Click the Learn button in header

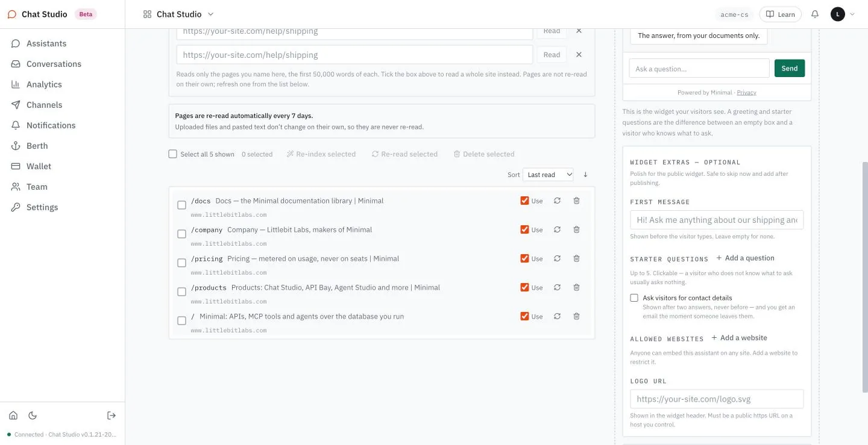(x=780, y=14)
